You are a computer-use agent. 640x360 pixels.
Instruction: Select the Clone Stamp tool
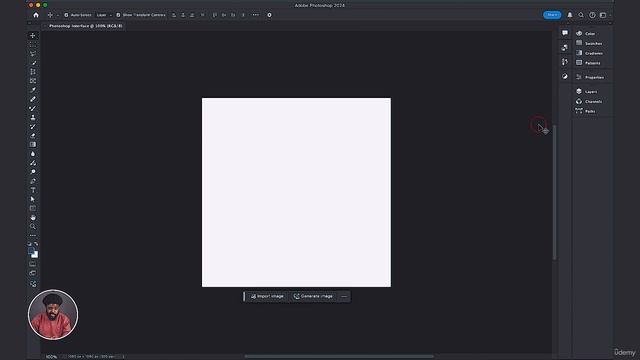33,117
